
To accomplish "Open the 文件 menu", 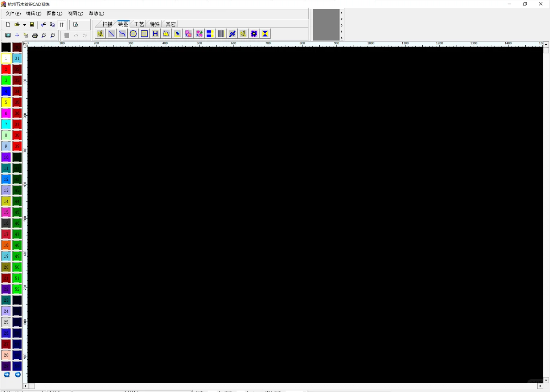I will pos(13,13).
